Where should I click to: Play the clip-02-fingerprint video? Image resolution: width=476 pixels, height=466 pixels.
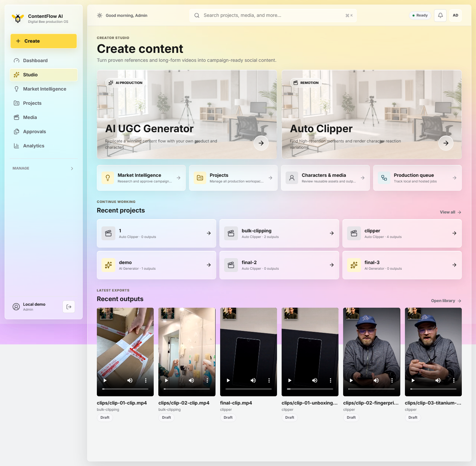[351, 380]
